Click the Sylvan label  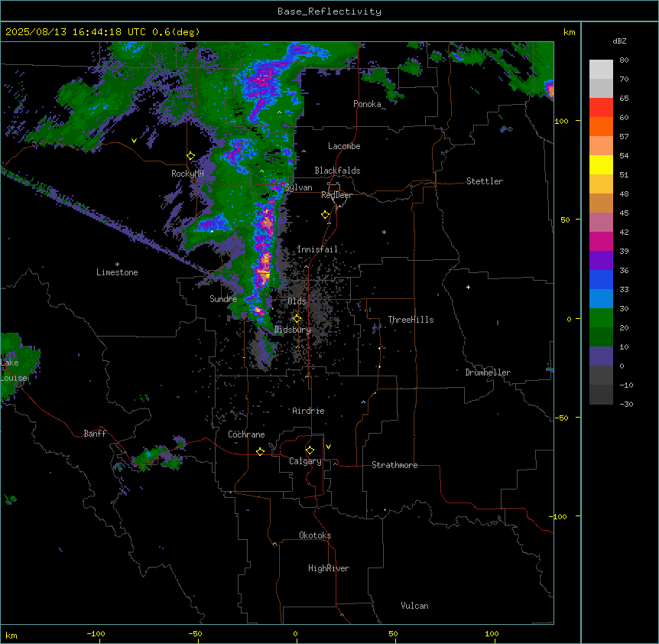pyautogui.click(x=298, y=187)
